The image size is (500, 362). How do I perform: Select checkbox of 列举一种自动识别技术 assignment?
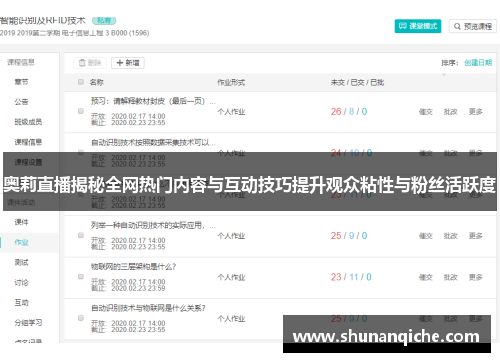coord(81,235)
